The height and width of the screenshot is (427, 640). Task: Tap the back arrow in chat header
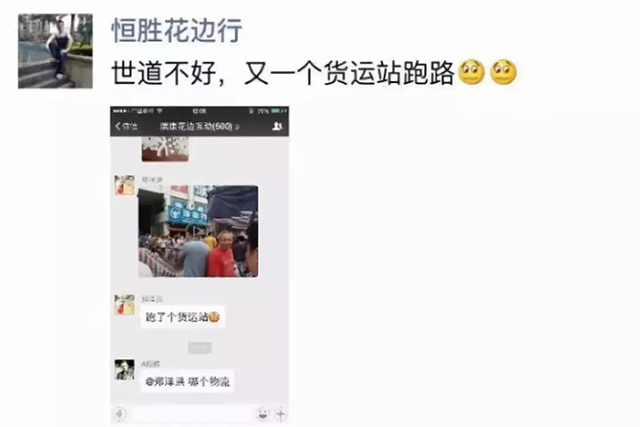click(126, 126)
